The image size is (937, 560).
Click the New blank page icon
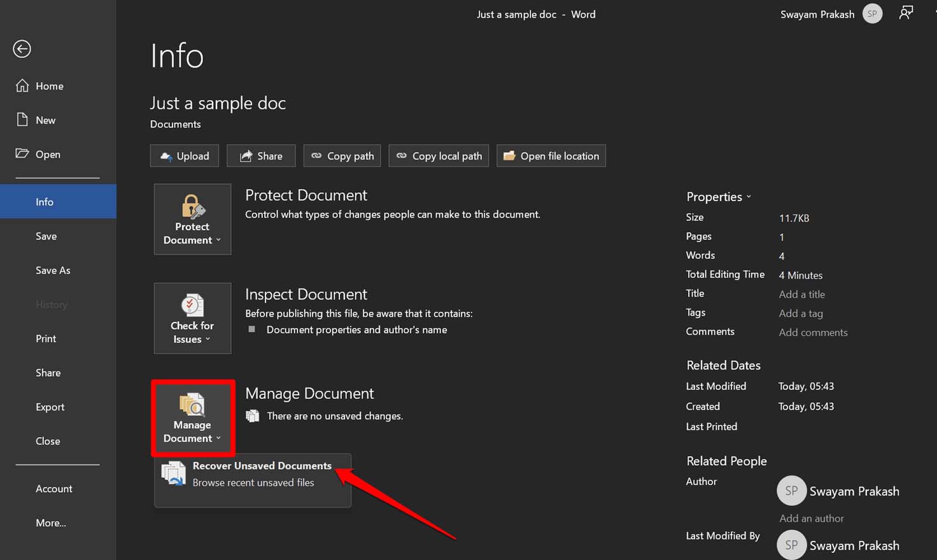pos(22,120)
